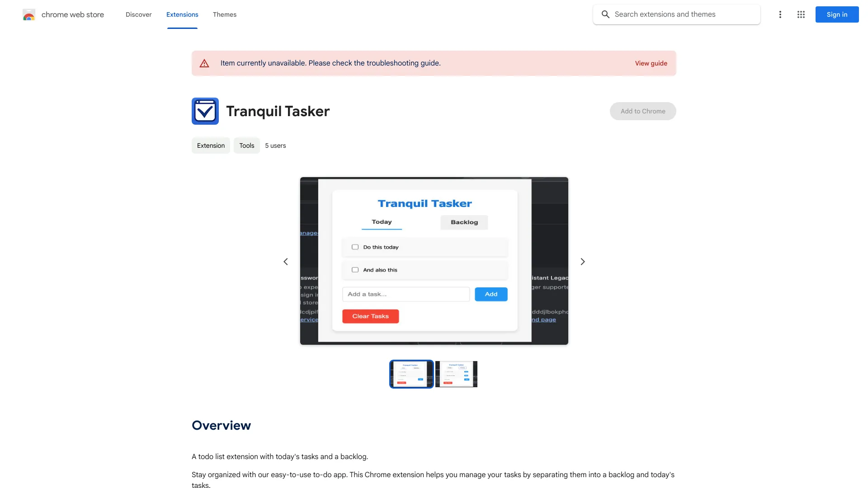Viewport: 868px width, 488px height.
Task: Click the Extensions navigation menu item
Action: [182, 14]
